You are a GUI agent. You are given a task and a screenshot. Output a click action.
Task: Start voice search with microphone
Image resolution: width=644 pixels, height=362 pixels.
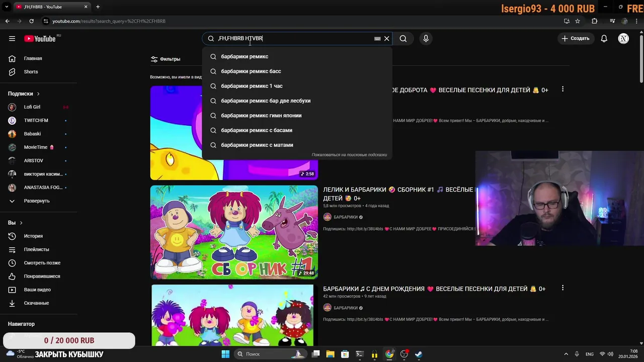[x=426, y=39]
